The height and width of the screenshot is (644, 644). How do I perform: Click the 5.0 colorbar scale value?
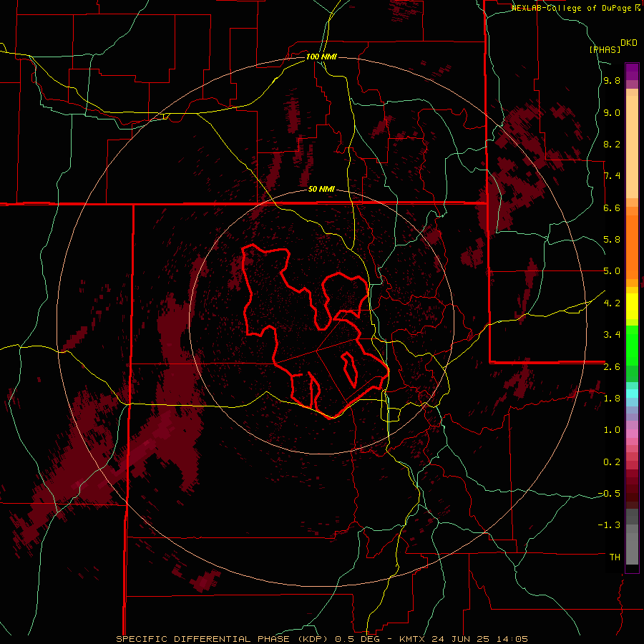point(612,271)
